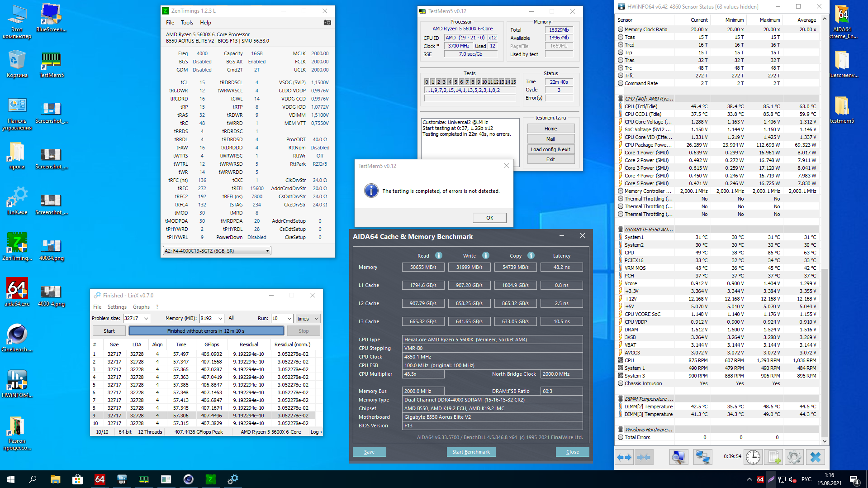Select the HWiNFO64 desktop icon

17,383
